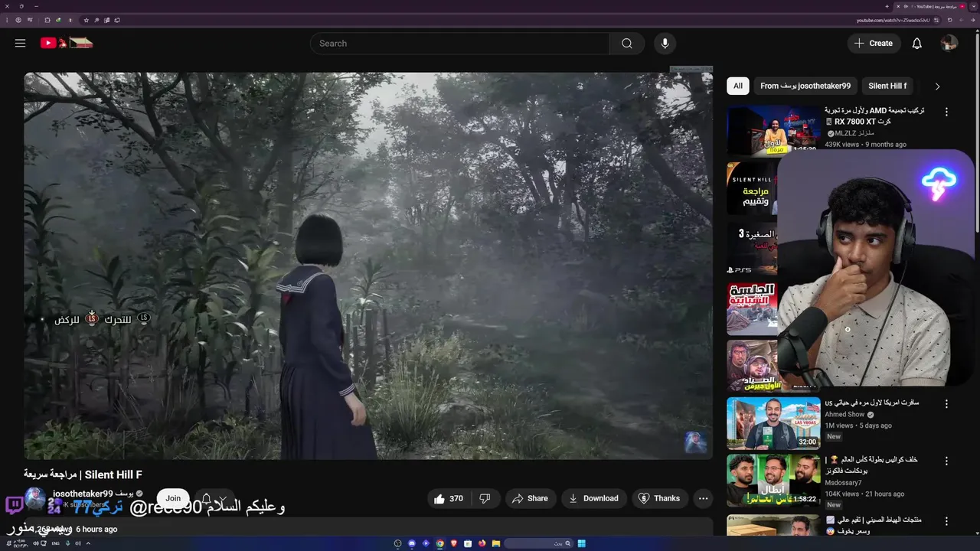This screenshot has height=551, width=980.
Task: Open the tab search dropdown arrow
Action: [x=974, y=6]
